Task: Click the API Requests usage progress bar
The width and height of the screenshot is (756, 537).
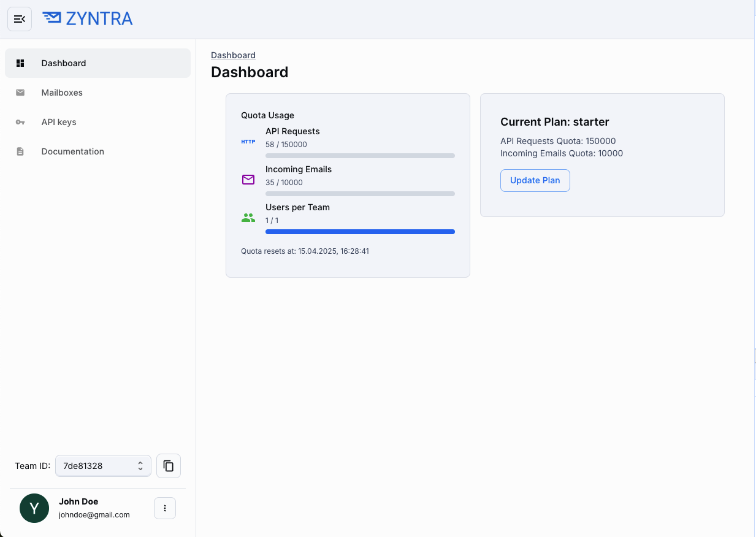Action: click(360, 156)
